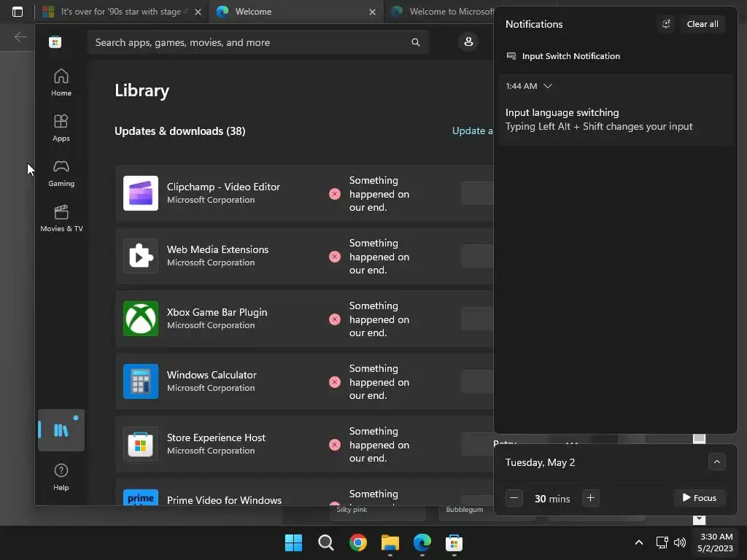The image size is (747, 560).
Task: Open Edge tab actions menu icon
Action: click(x=18, y=12)
